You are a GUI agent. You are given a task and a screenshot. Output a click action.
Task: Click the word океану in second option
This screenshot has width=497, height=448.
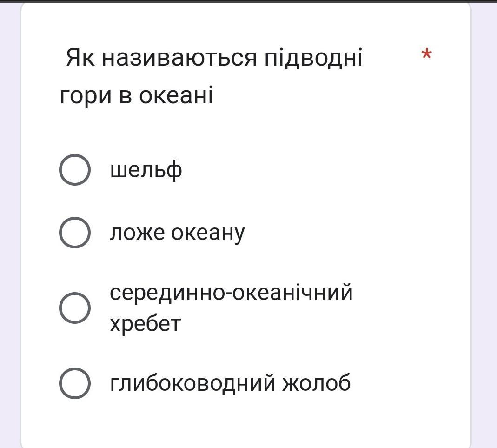(x=208, y=234)
